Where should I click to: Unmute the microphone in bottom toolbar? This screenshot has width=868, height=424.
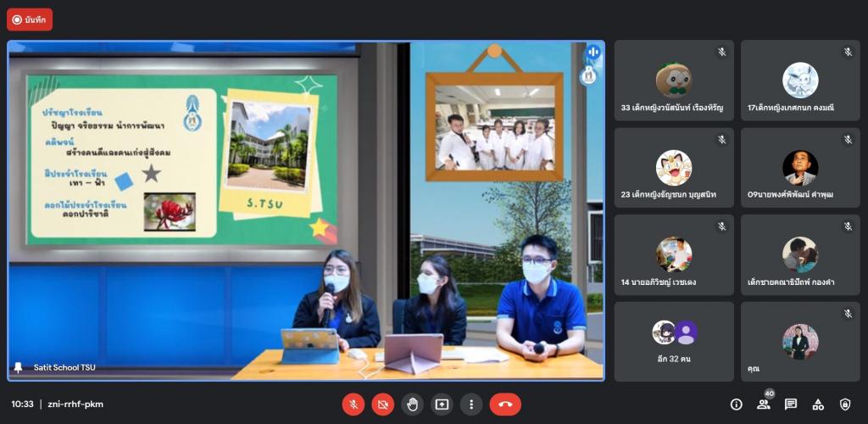tap(353, 404)
